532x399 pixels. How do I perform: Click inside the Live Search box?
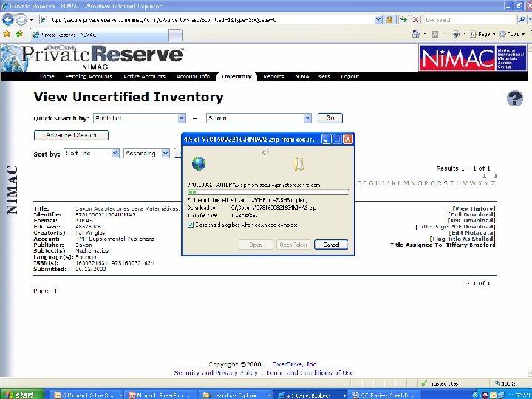click(469, 20)
